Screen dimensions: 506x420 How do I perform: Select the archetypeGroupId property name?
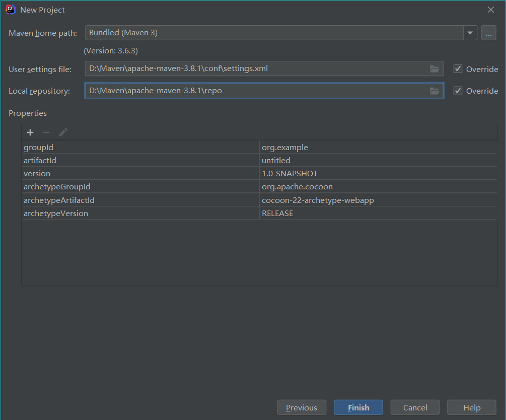pos(57,187)
